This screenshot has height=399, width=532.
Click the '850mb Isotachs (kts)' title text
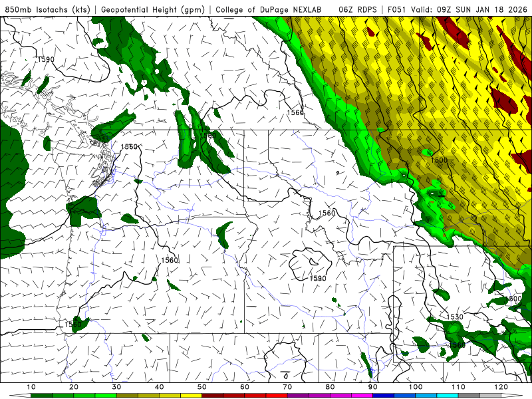pyautogui.click(x=48, y=10)
